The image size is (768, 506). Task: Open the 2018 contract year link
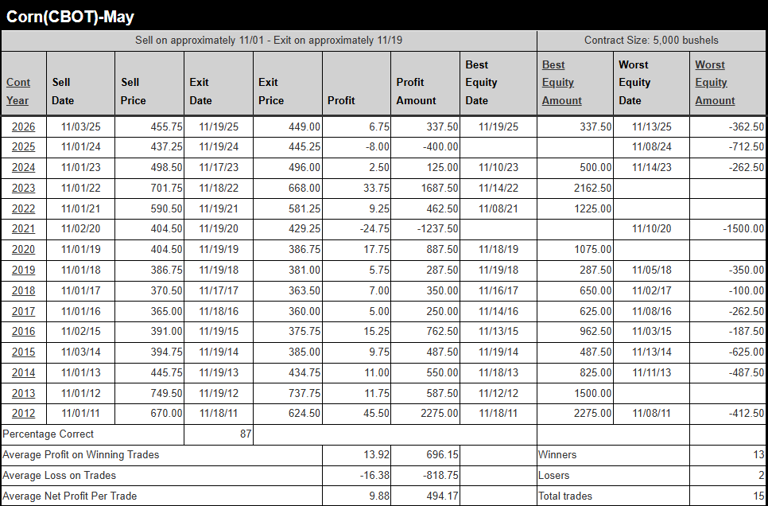(x=24, y=290)
